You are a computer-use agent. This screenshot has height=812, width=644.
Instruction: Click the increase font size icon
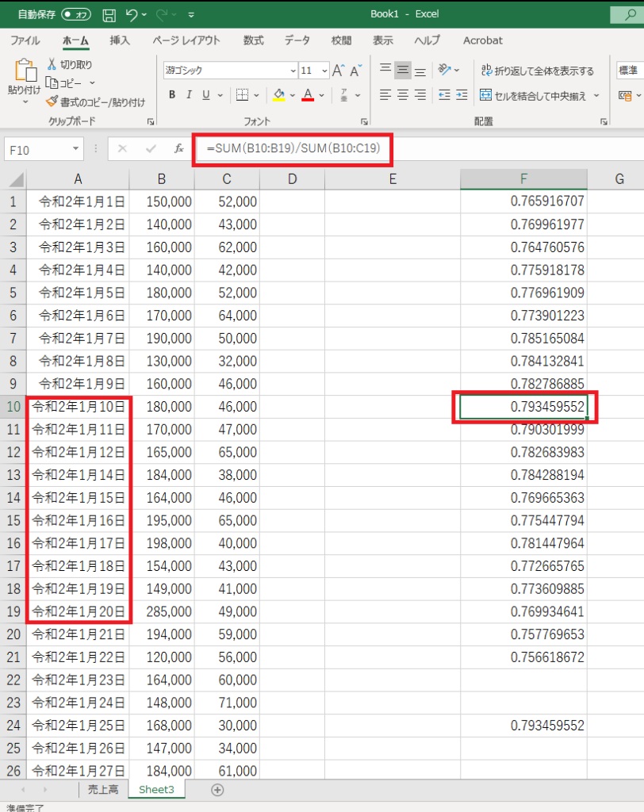(339, 70)
